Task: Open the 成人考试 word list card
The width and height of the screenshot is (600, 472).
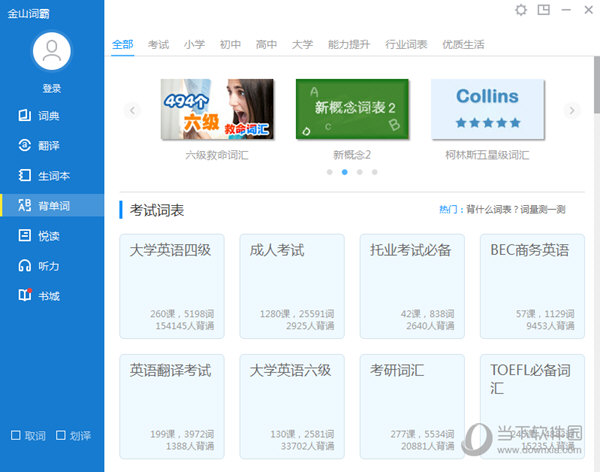Action: click(x=292, y=286)
